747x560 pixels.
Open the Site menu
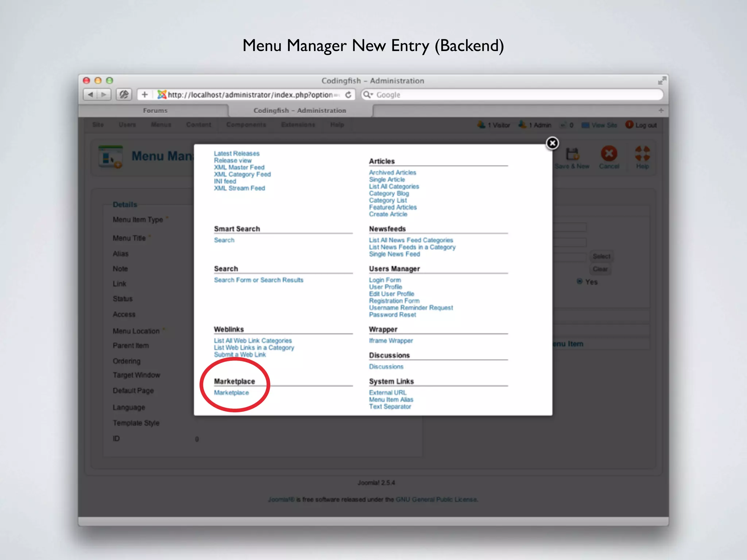(x=98, y=125)
